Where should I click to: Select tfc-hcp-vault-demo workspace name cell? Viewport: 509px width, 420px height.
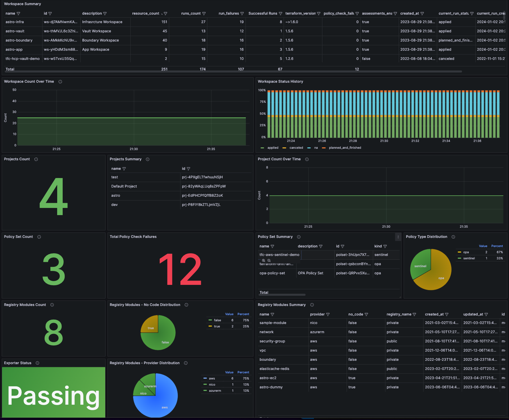pyautogui.click(x=23, y=59)
